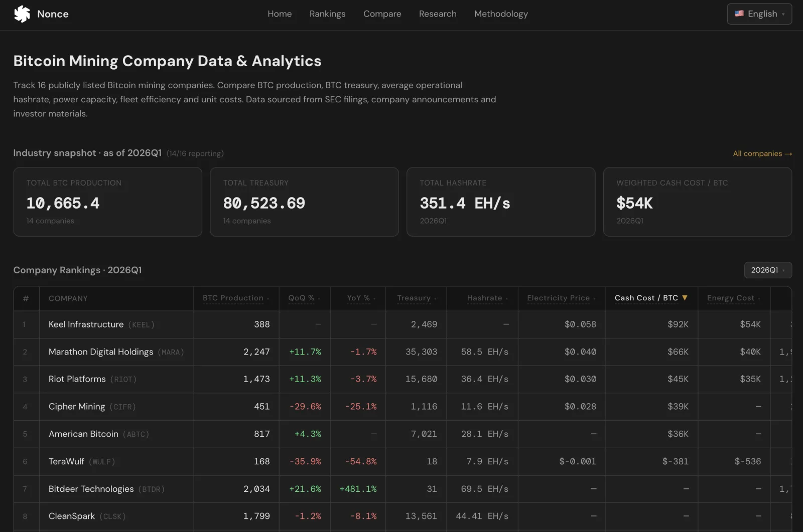Open the English language dropdown
Image resolution: width=803 pixels, height=532 pixels.
coord(759,14)
